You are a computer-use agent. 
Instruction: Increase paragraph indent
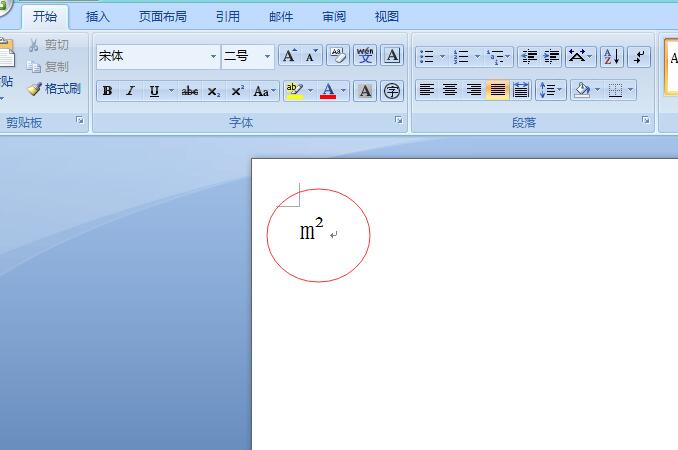point(551,57)
